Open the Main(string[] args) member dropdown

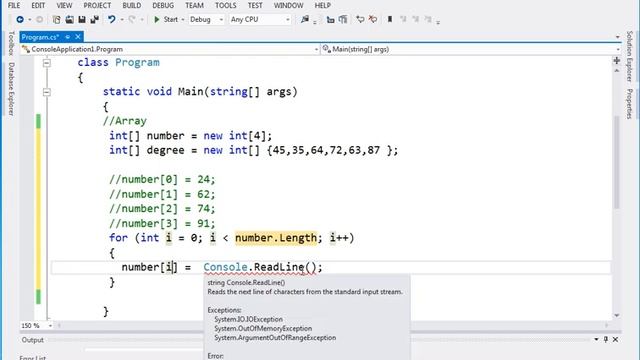pyautogui.click(x=471, y=49)
